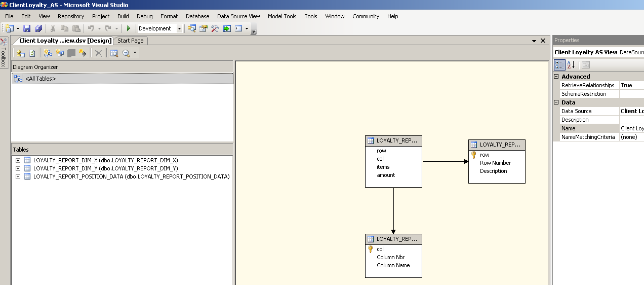Click the Properties window hammer-and-wrench toolbar icon

(215, 29)
